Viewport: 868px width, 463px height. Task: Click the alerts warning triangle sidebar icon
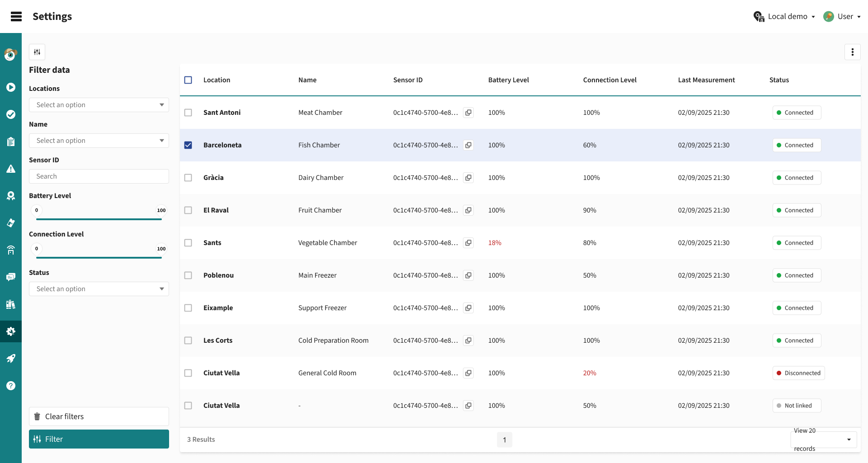pos(11,169)
